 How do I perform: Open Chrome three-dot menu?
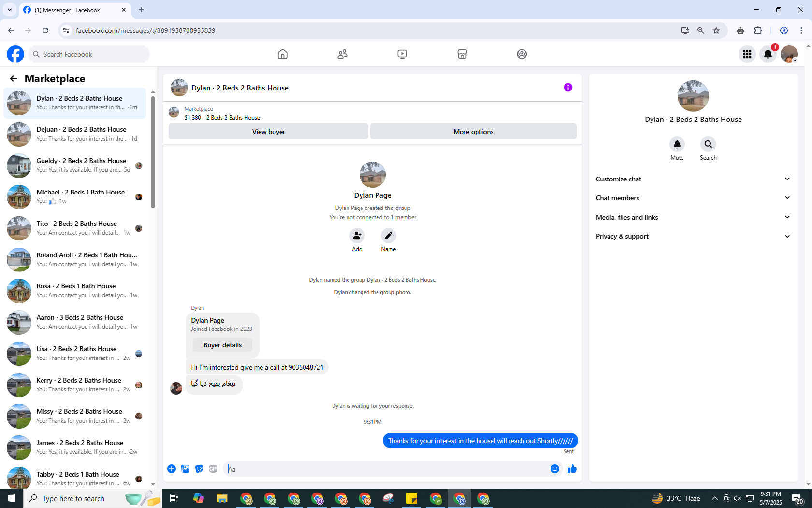pos(801,30)
